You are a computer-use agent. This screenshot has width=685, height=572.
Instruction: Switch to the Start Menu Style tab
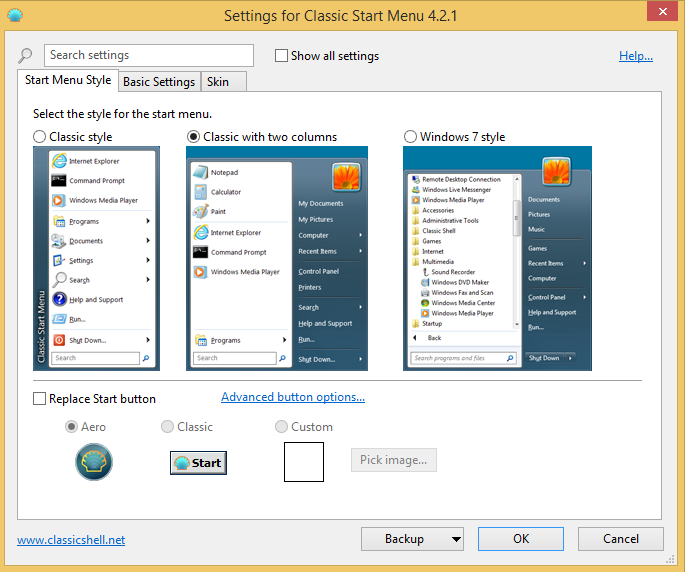coord(68,80)
